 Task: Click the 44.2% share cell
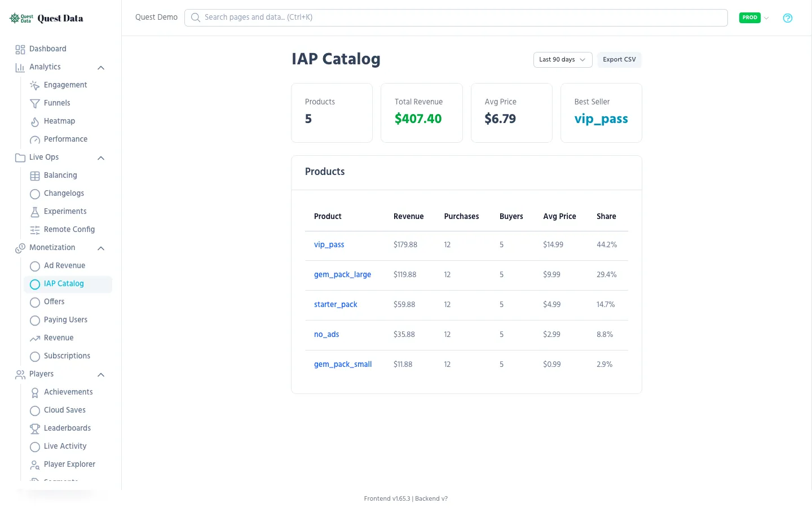607,245
